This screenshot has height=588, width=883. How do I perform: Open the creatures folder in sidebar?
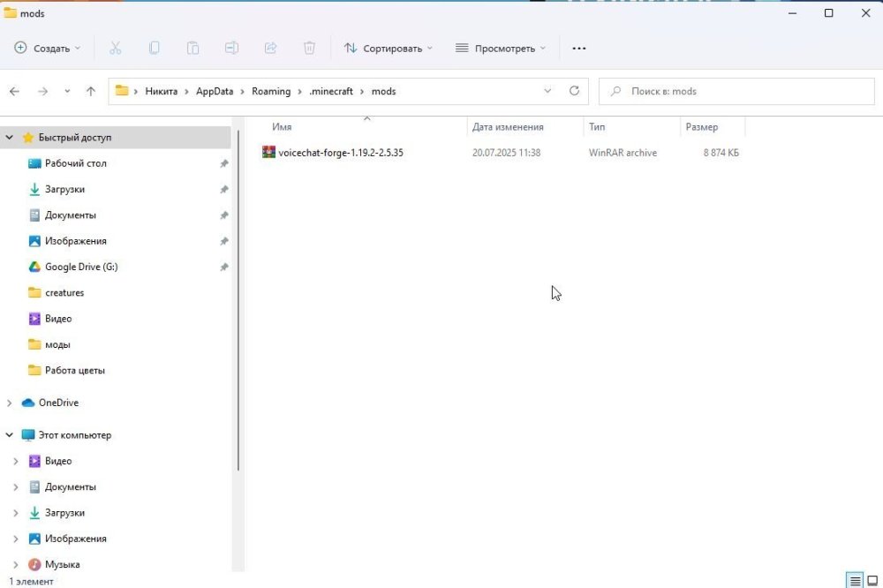coord(64,293)
